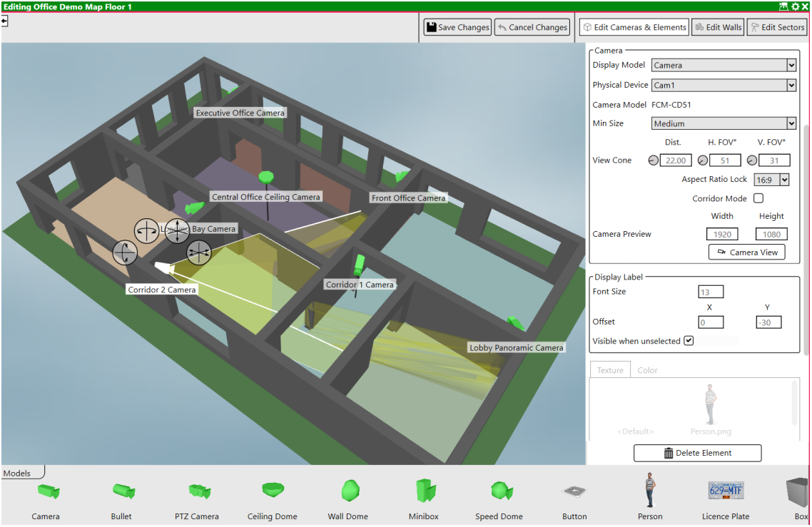Open Edit Cameras & Elements mode
The image size is (812, 527).
[634, 27]
